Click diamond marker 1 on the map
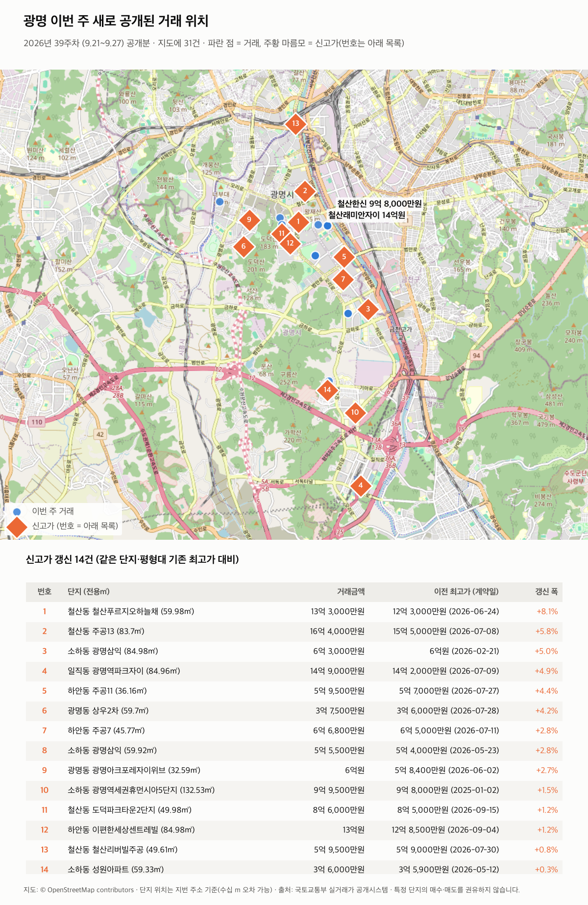 tap(298, 222)
